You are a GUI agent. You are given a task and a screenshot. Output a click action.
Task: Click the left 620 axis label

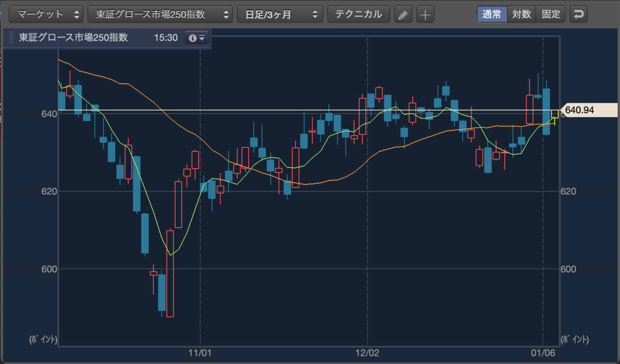coord(48,192)
